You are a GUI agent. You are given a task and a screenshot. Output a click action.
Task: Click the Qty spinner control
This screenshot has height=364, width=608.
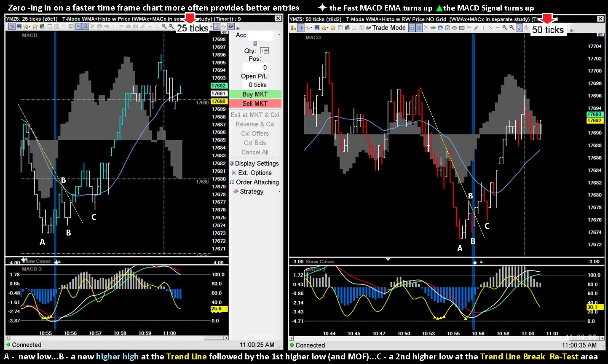click(x=265, y=51)
